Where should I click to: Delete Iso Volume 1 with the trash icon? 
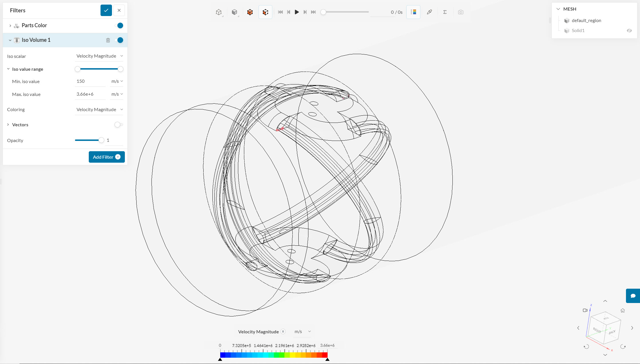pyautogui.click(x=108, y=40)
